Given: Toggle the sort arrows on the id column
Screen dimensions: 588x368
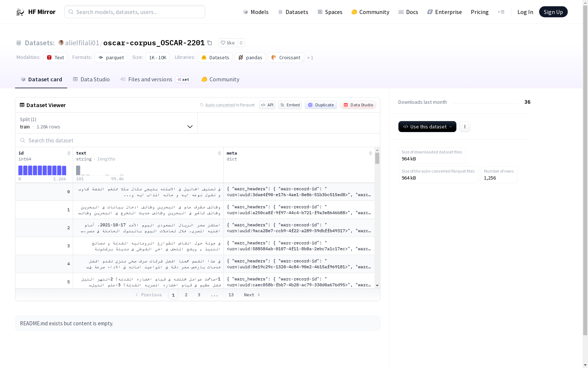Looking at the screenshot, I should click(x=69, y=153).
